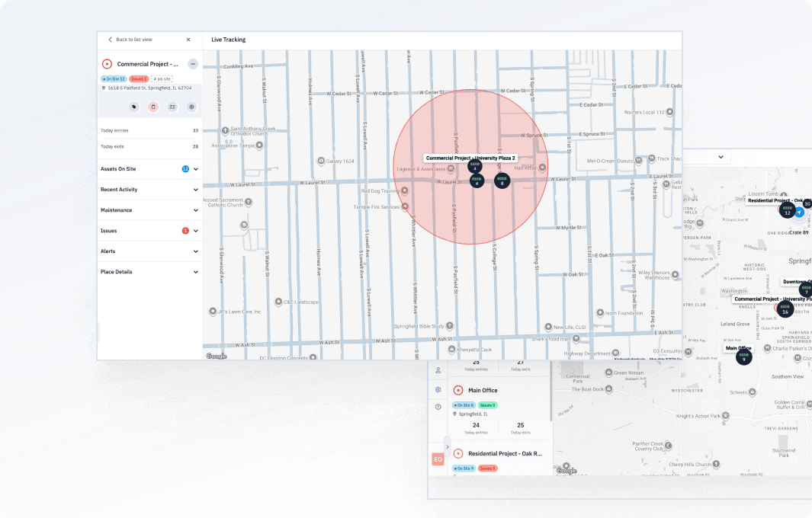Click the Isom Foundation map pin
Image resolution: width=812 pixels, height=518 pixels.
click(600, 312)
